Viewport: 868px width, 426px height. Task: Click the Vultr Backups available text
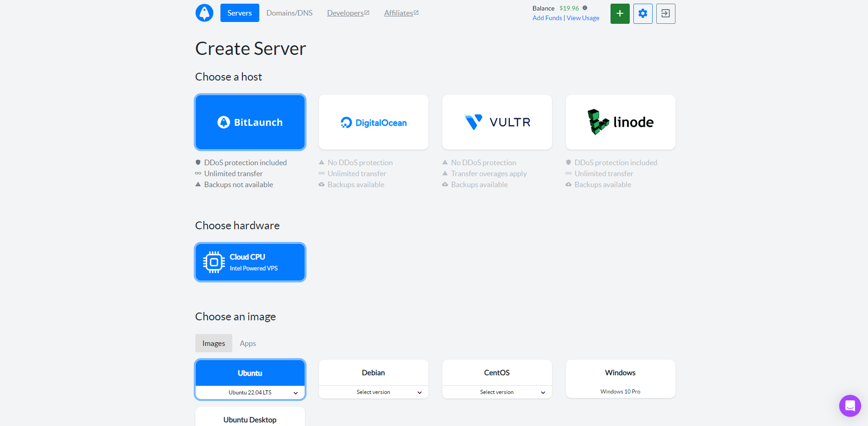pos(479,184)
